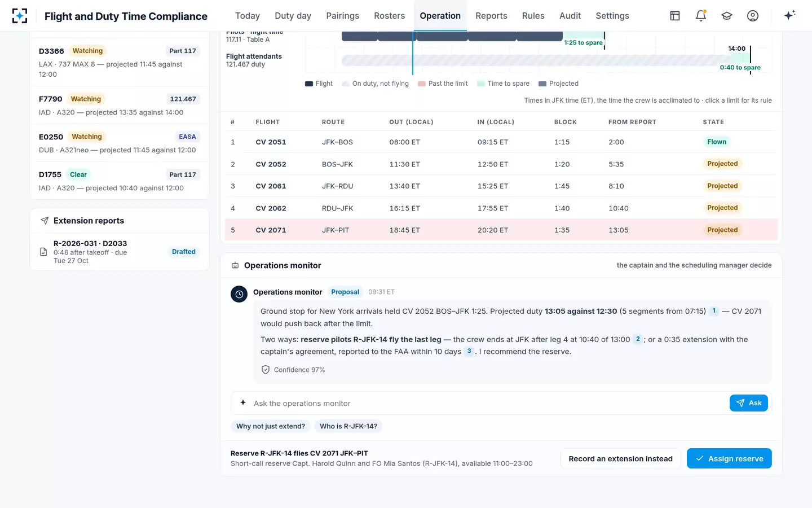Open the D1755 Clear duty card
Image resolution: width=812 pixels, height=508 pixels.
pyautogui.click(x=120, y=181)
